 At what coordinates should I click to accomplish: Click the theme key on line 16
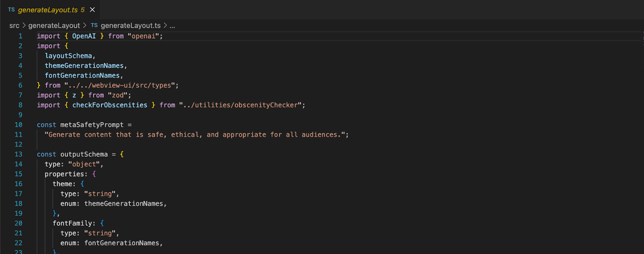(x=62, y=184)
